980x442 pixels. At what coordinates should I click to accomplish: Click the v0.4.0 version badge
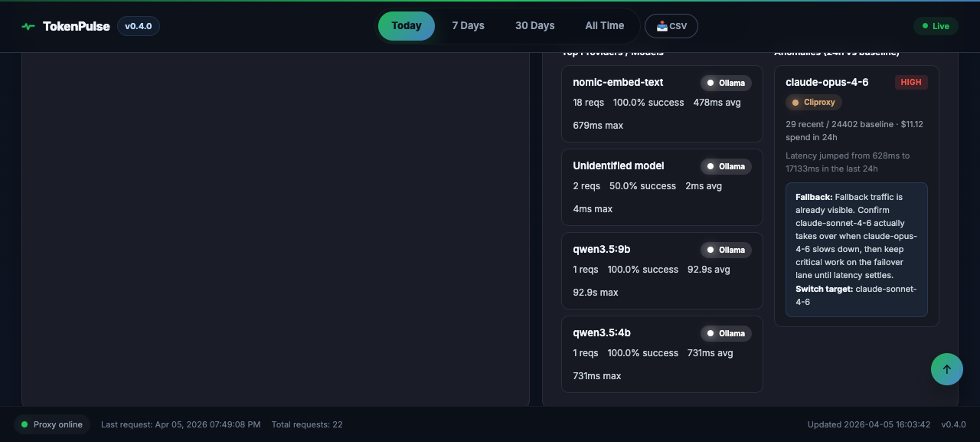point(138,25)
